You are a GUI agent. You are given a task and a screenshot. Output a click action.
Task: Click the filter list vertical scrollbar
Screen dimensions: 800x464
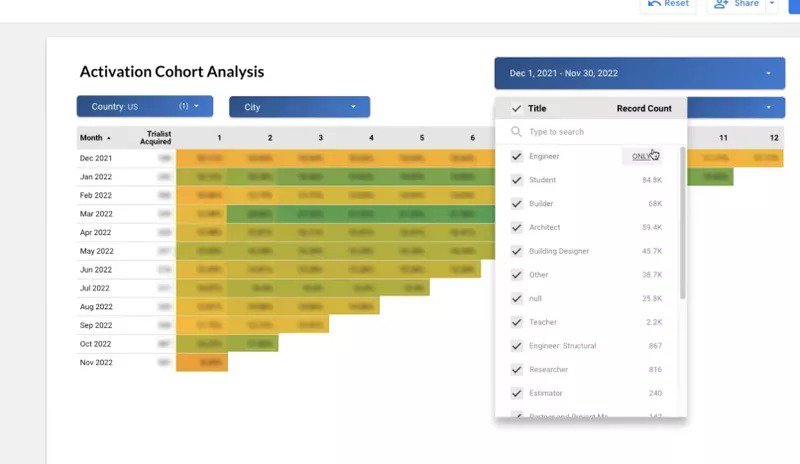tap(683, 220)
